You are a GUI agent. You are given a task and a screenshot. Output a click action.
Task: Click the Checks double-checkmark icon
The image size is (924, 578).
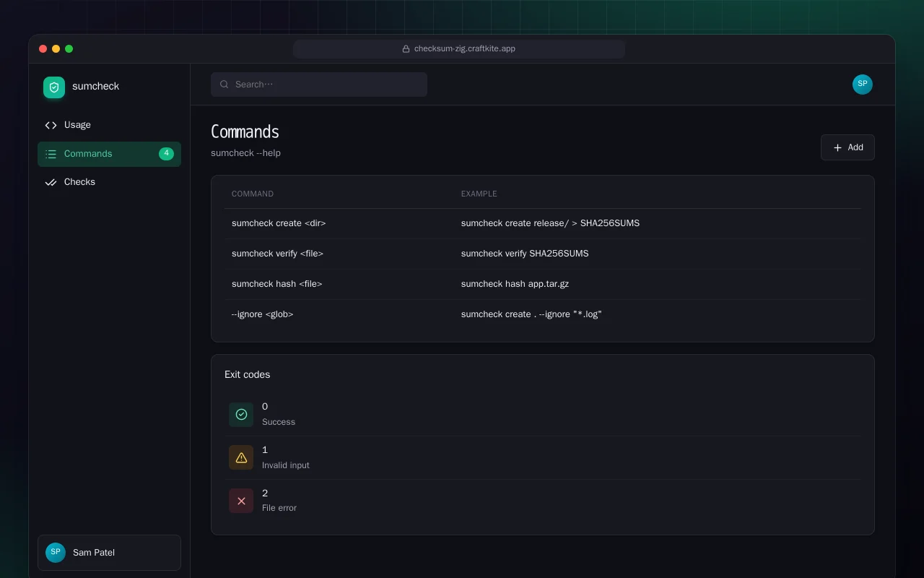tap(51, 182)
